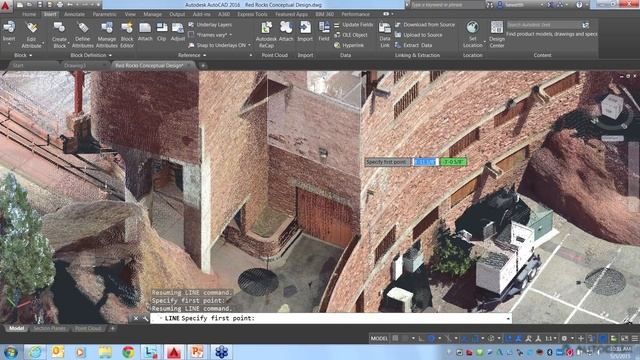The width and height of the screenshot is (640, 360).
Task: Click the Insert block icon
Action: pos(9,28)
